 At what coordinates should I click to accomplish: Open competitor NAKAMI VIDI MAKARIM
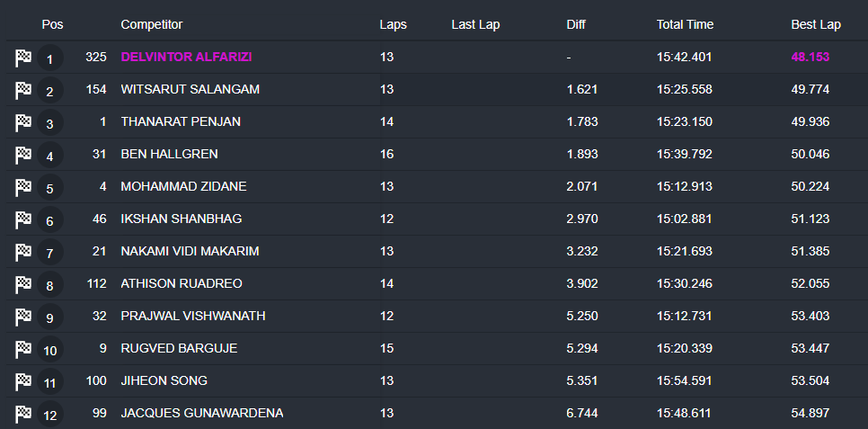(x=190, y=251)
